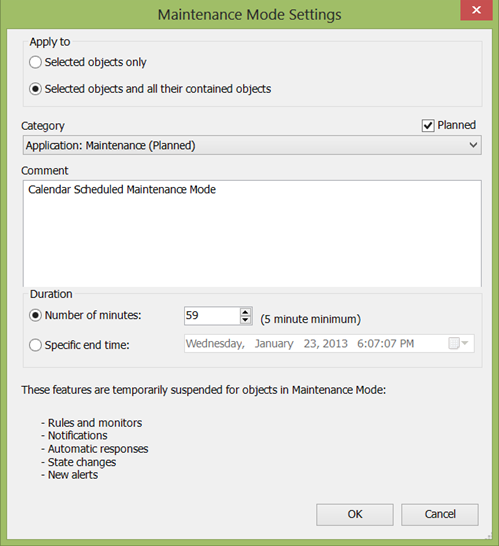Viewport: 499px width, 546px height.
Task: Increase minutes with the up spinner arrow
Action: (x=245, y=312)
